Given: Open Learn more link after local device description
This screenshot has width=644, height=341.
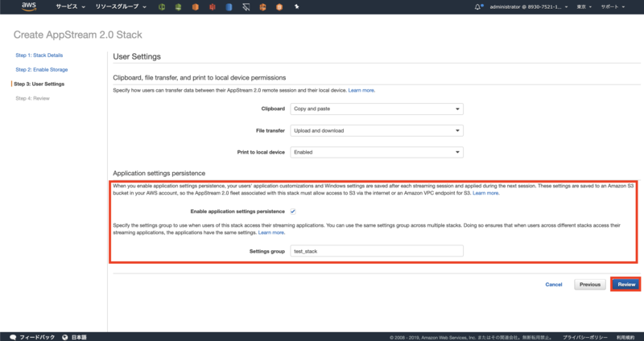Looking at the screenshot, I should 361,90.
